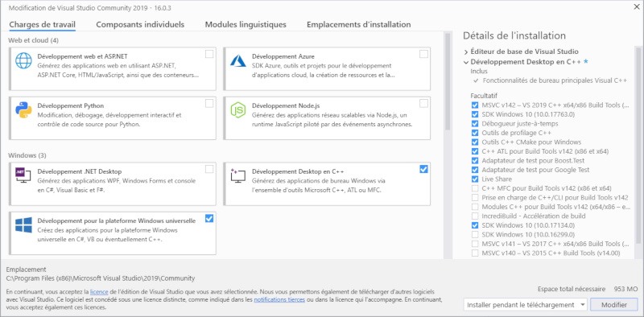The image size is (644, 317).
Task: Click the blue star next to Développement Desktop en C++
Action: tap(586, 62)
